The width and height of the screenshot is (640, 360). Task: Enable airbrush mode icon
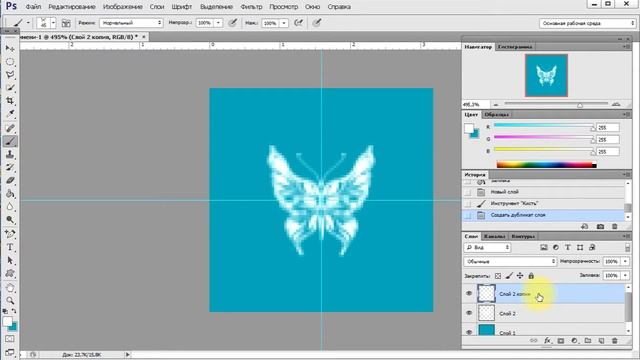[x=299, y=23]
